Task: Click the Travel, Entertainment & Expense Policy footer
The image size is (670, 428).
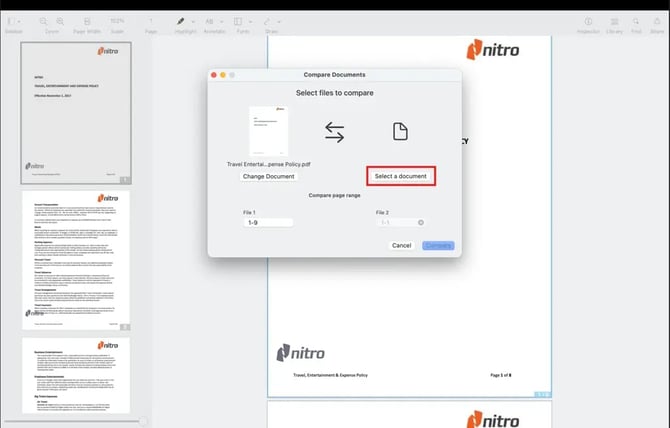Action: pos(330,375)
